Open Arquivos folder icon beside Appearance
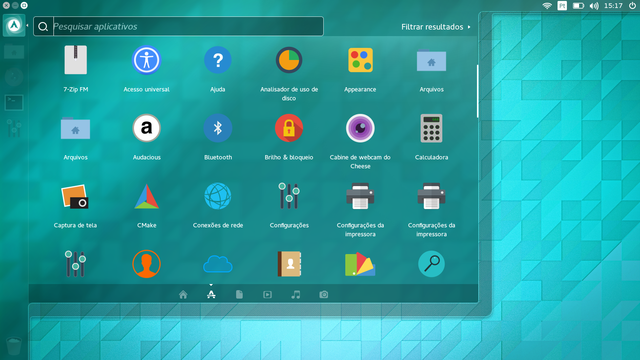This screenshot has height=360, width=640. [431, 61]
